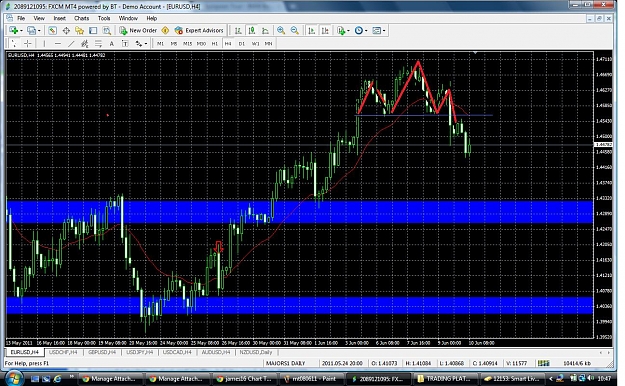Image resolution: width=625 pixels, height=386 pixels.
Task: Select the Trendline drawing tool
Action: [x=71, y=43]
